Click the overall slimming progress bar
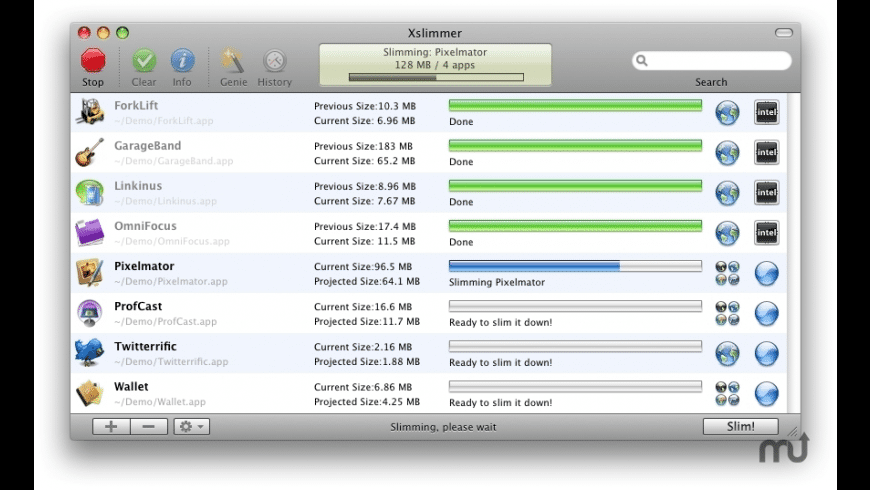Image resolution: width=870 pixels, height=490 pixels. coord(436,77)
